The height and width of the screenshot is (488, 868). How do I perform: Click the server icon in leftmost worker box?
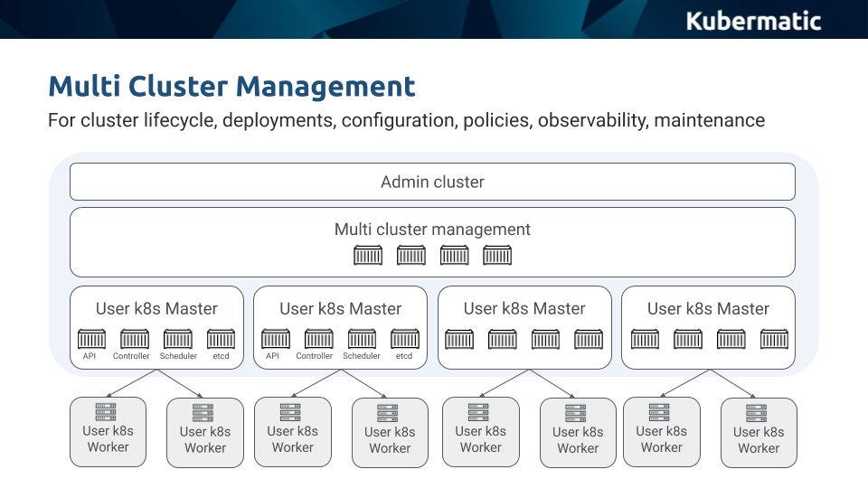coord(107,412)
